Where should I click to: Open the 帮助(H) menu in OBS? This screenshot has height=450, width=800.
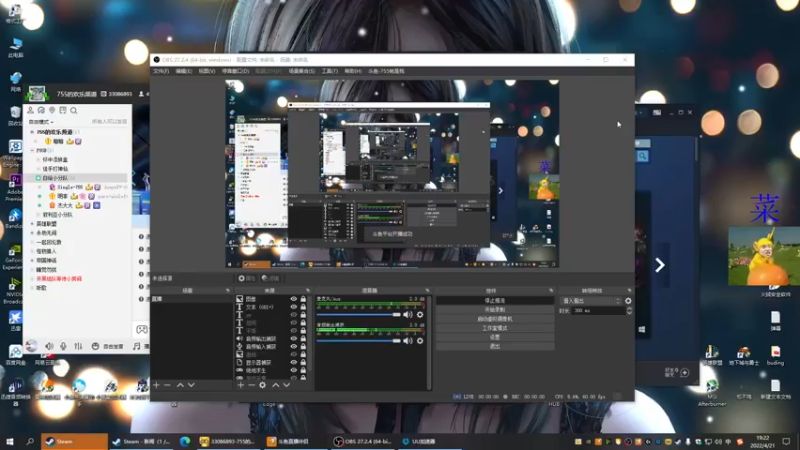click(353, 71)
